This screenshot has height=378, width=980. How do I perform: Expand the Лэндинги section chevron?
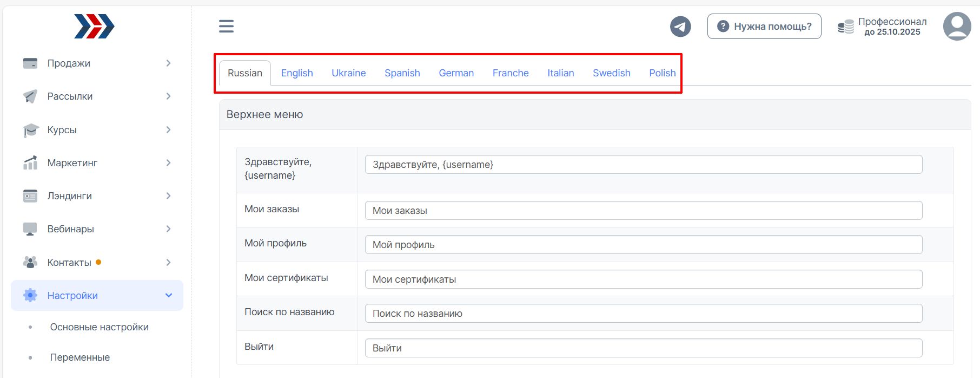point(168,196)
